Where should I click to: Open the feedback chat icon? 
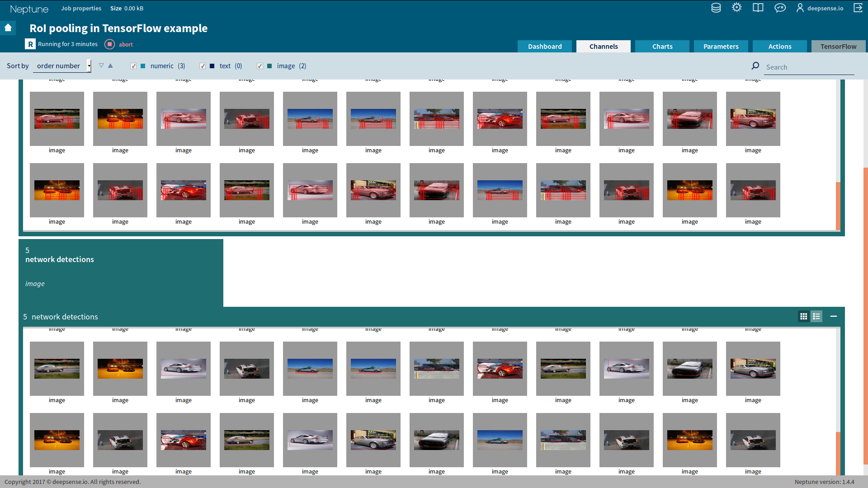[x=780, y=8]
